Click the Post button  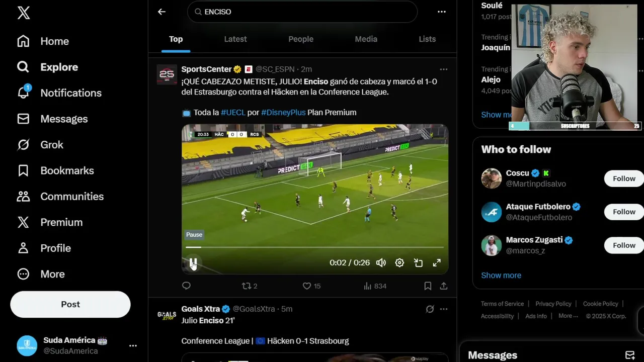tap(70, 304)
